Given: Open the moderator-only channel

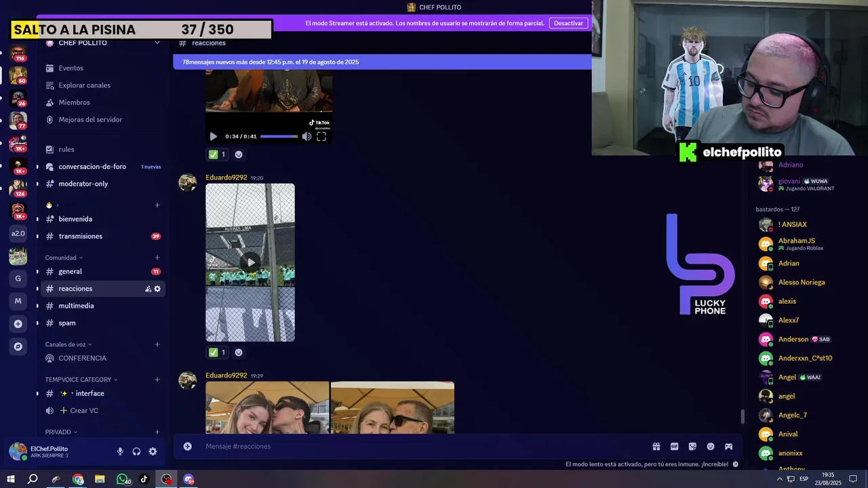Looking at the screenshot, I should [103, 184].
